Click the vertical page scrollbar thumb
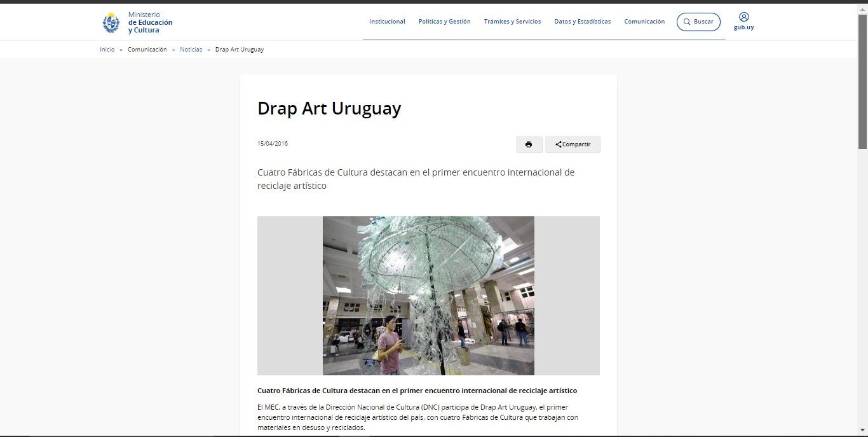868x437 pixels. (862, 83)
